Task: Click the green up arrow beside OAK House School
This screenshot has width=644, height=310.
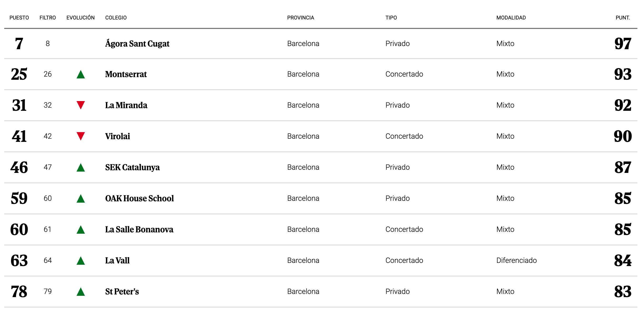Action: click(81, 199)
